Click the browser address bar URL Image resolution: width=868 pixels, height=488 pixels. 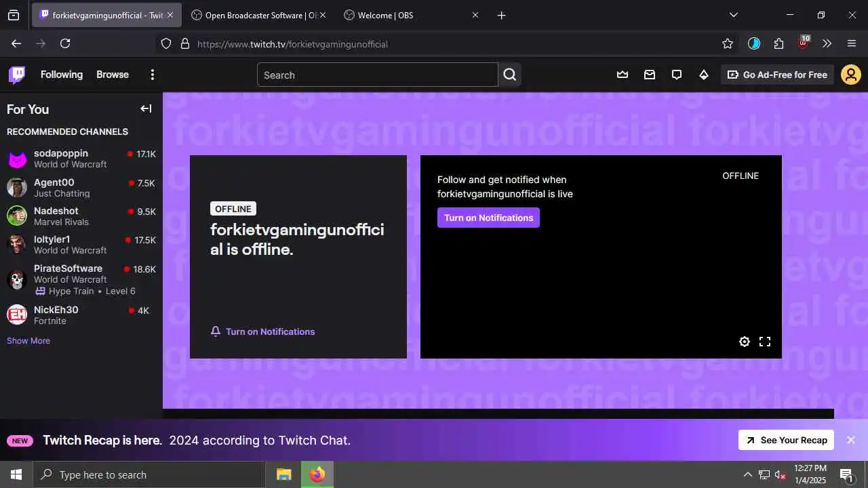(292, 44)
